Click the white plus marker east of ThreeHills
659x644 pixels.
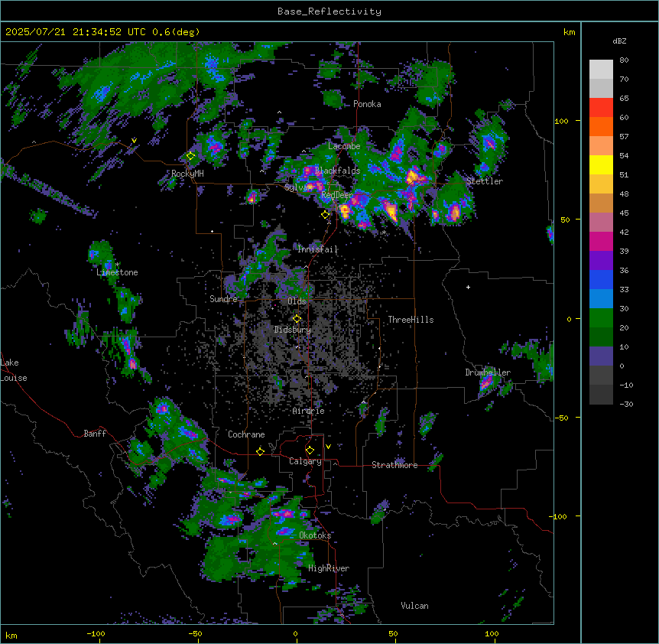point(468,287)
